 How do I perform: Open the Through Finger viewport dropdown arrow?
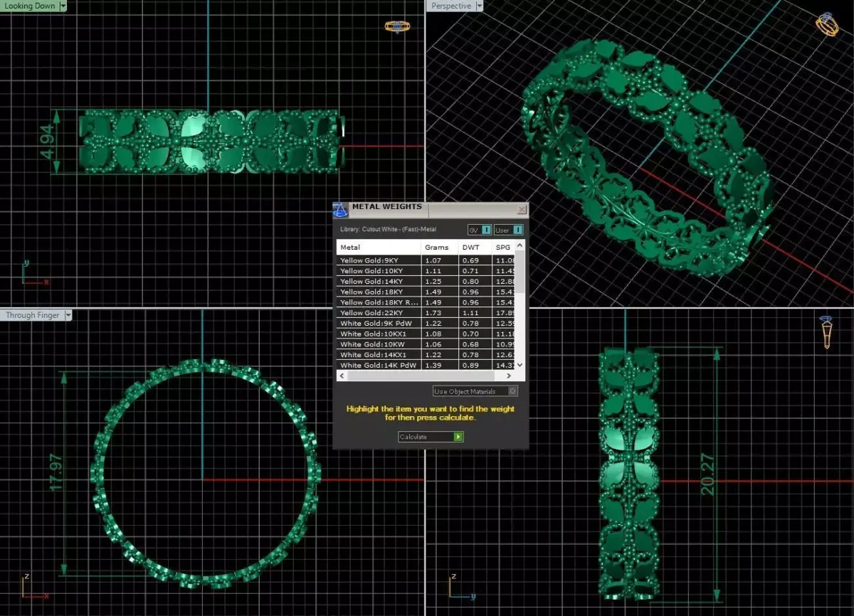tap(68, 315)
